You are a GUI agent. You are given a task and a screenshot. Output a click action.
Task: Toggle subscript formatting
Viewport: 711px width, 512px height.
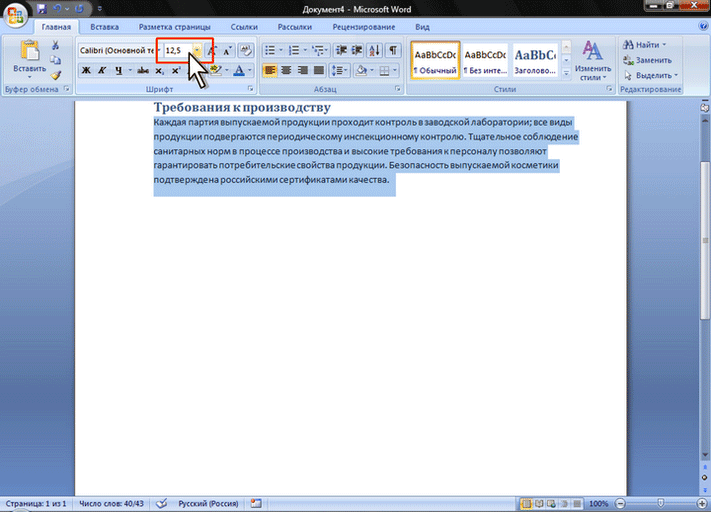click(159, 70)
